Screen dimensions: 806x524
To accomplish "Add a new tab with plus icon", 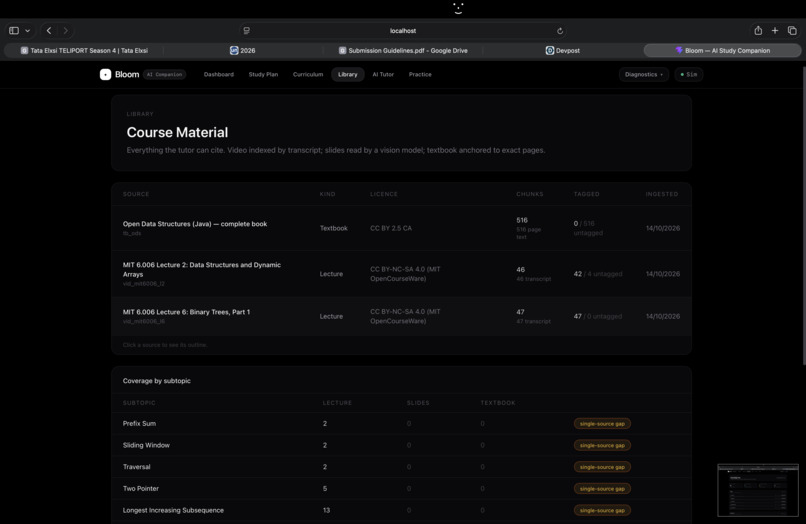I will click(x=775, y=31).
